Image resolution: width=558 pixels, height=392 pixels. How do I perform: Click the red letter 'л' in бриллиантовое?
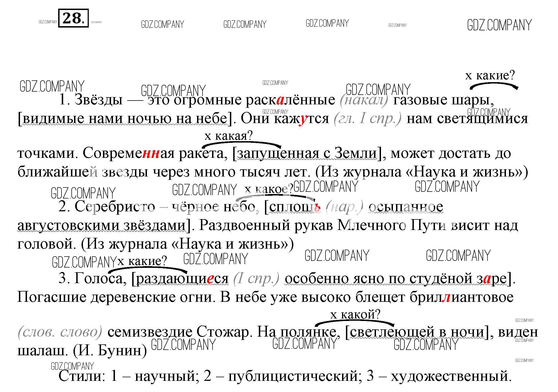tap(446, 297)
